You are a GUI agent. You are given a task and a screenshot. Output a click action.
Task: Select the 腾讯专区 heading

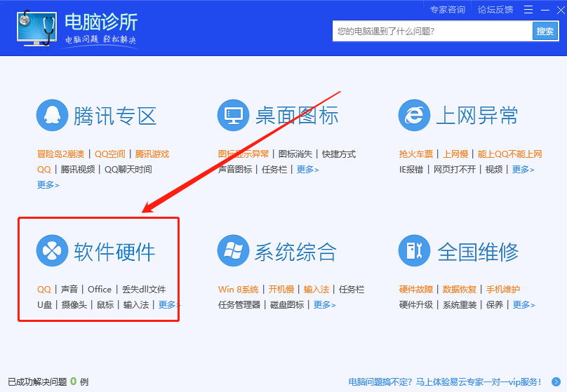(115, 116)
